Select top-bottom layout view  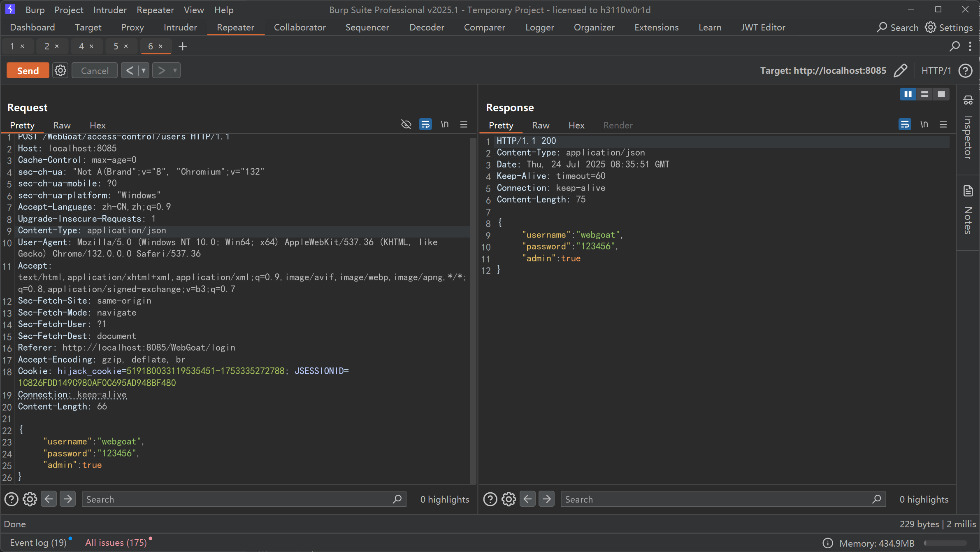[x=924, y=94]
